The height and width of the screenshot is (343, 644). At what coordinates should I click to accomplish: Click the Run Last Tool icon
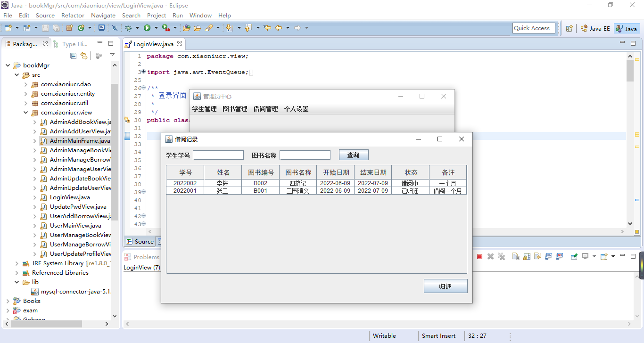click(166, 28)
